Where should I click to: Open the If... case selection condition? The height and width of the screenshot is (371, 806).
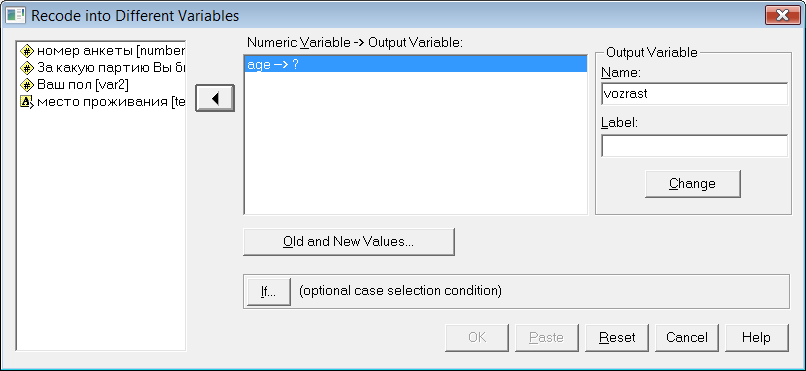coord(268,292)
